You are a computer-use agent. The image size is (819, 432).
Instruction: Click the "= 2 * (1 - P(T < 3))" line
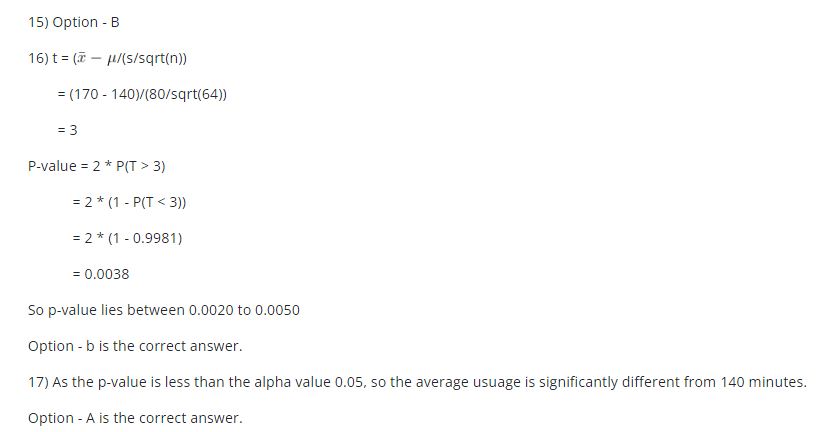[129, 202]
